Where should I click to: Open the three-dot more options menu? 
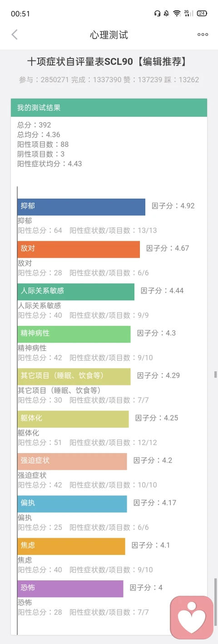pyautogui.click(x=203, y=35)
